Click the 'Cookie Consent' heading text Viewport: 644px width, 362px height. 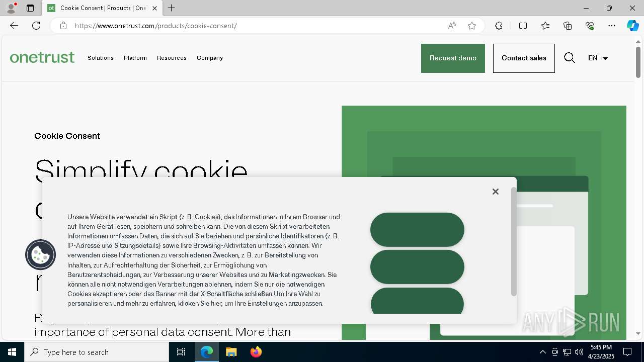click(x=67, y=136)
